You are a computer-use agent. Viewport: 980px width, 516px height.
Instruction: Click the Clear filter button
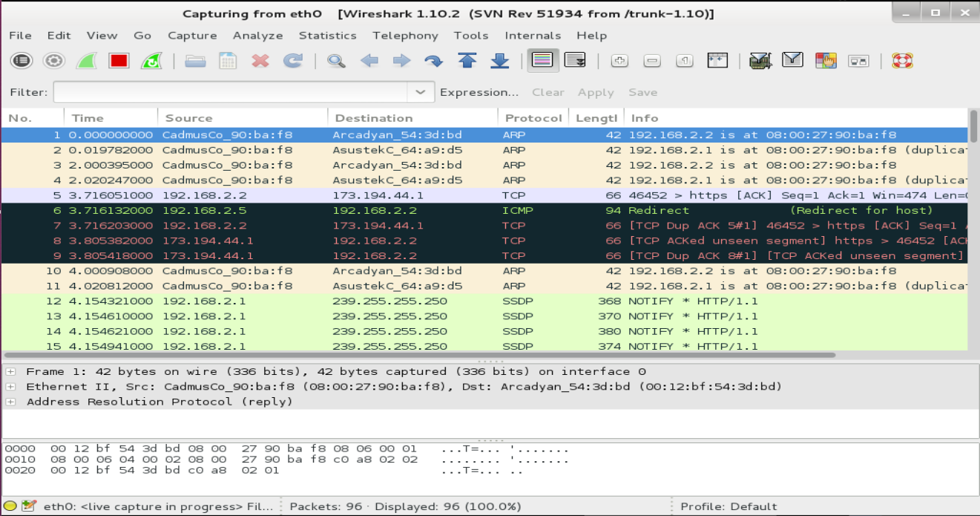(x=547, y=92)
